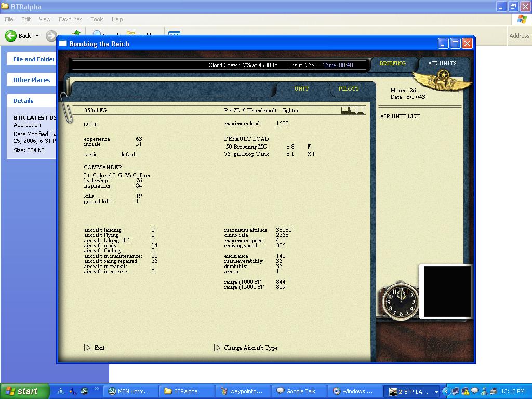Viewport: 532px width, 399px height.
Task: Open Favorites menu in BTRalpha window
Action: pyautogui.click(x=70, y=19)
